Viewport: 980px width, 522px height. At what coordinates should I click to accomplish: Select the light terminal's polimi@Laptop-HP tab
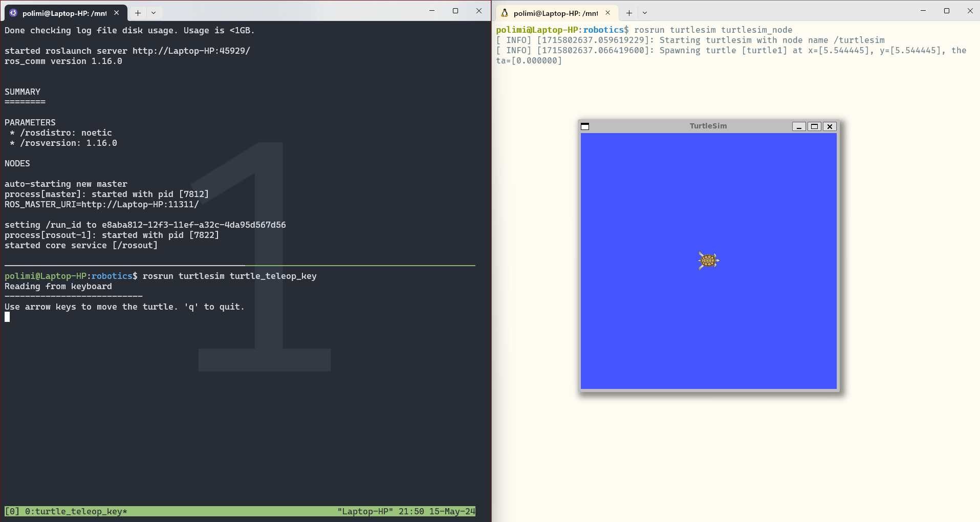tap(555, 13)
